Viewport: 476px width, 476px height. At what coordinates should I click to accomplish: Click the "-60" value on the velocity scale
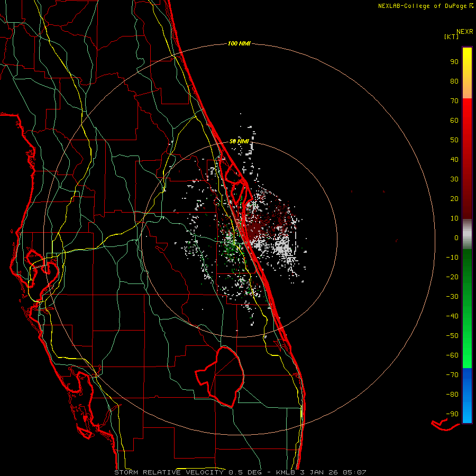pos(452,355)
